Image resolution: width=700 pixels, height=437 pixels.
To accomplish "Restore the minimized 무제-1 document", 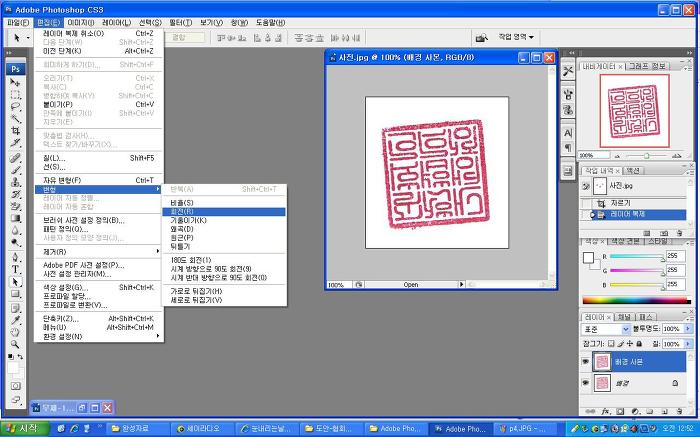I will click(82, 408).
